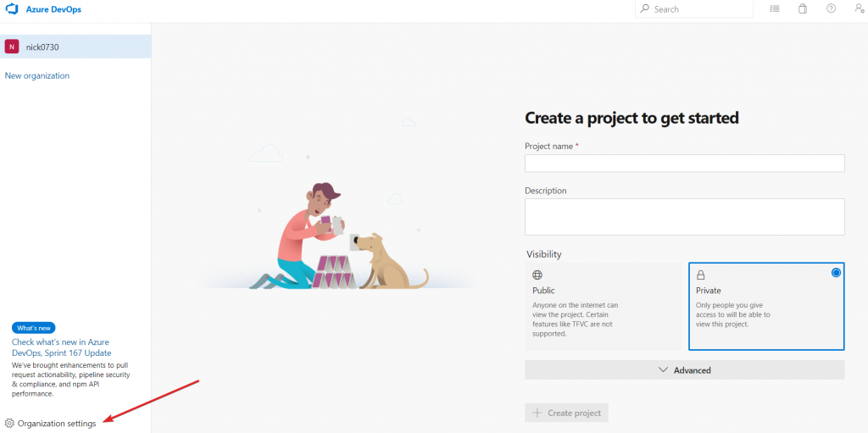
Task: Click the Create project button
Action: tap(567, 413)
